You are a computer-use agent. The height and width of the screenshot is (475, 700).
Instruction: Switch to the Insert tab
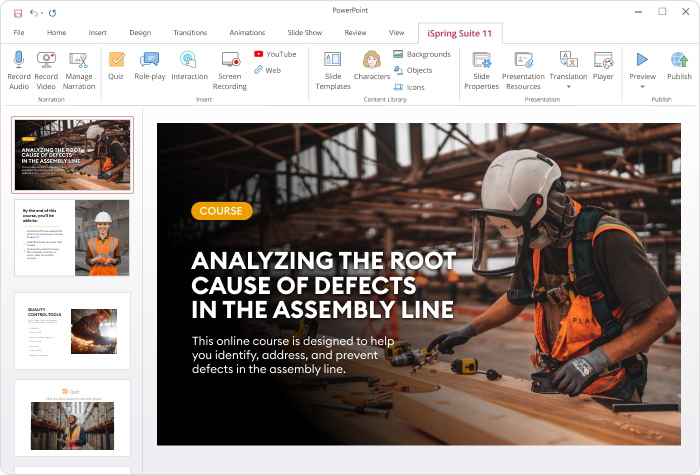pos(97,33)
